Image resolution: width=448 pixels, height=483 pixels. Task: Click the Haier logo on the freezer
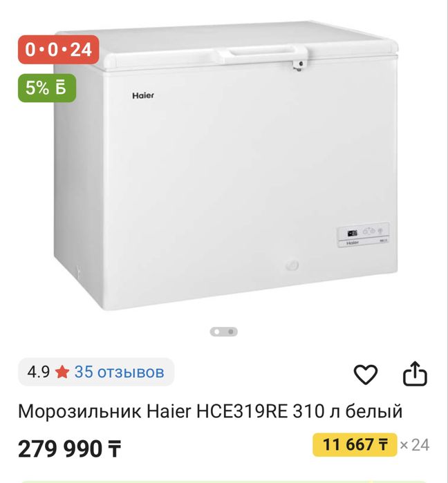click(143, 95)
